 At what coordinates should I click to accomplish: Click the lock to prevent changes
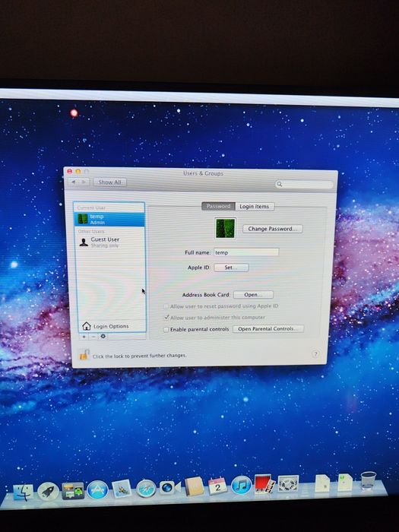(x=84, y=355)
